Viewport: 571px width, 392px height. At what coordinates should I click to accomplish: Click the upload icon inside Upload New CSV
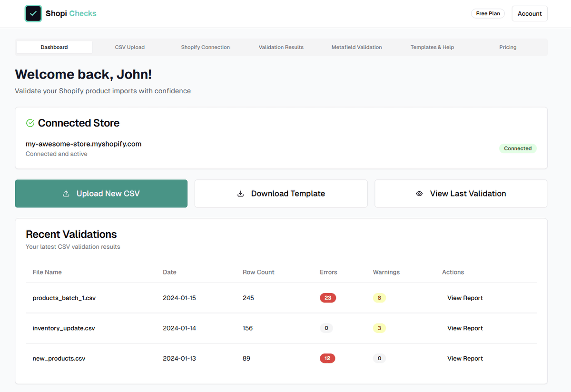click(x=66, y=193)
